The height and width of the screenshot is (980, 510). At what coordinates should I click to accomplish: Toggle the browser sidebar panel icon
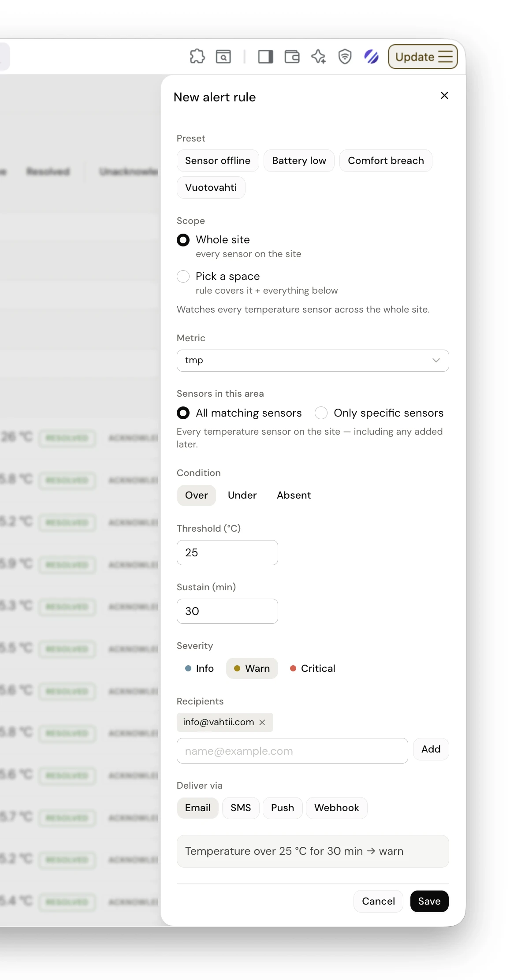[x=265, y=57]
